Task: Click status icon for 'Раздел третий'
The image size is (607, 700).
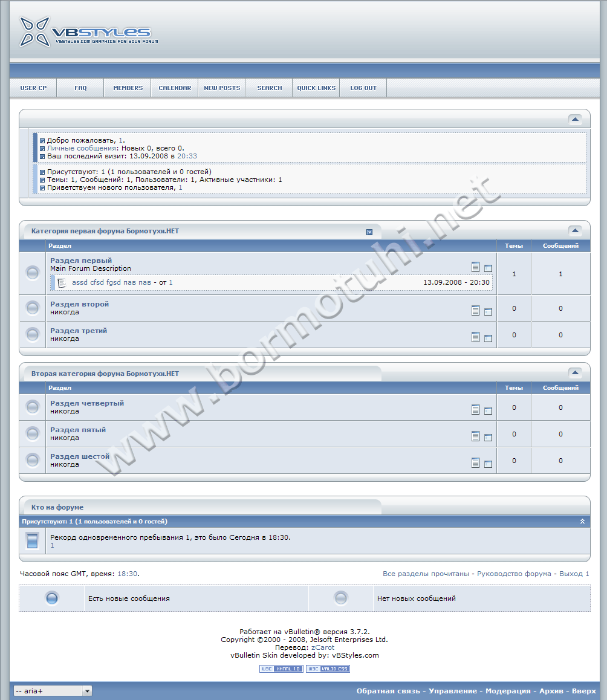Action: (33, 334)
